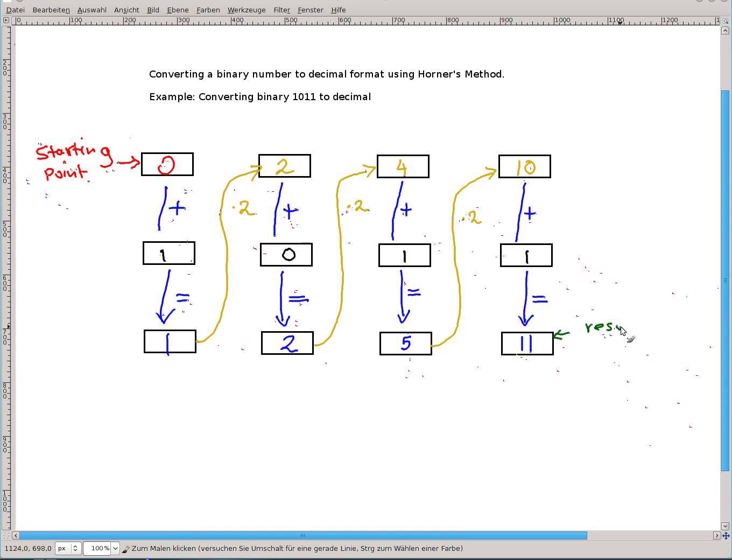Open the unit selector displaying px
Viewport: 732px width, 560px height.
click(64, 548)
